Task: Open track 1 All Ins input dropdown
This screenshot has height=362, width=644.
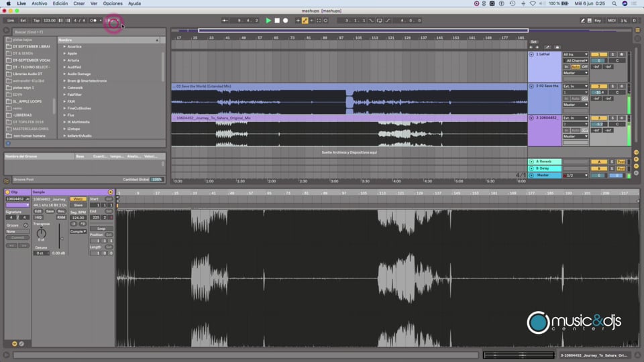Action: [x=576, y=54]
